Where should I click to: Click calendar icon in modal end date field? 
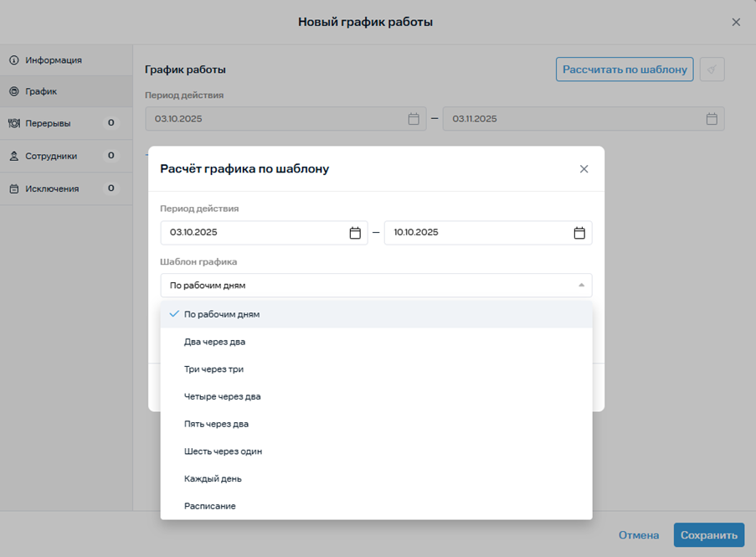579,233
